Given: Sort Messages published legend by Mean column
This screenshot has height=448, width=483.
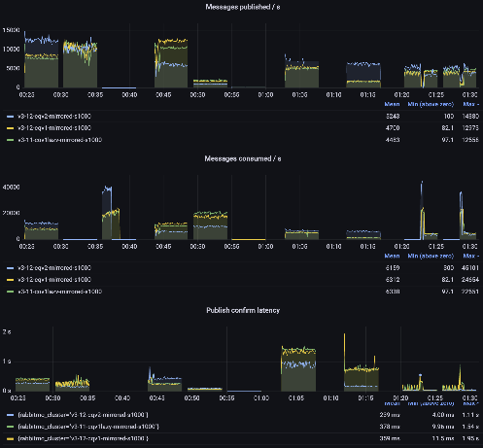Looking at the screenshot, I should coord(392,104).
